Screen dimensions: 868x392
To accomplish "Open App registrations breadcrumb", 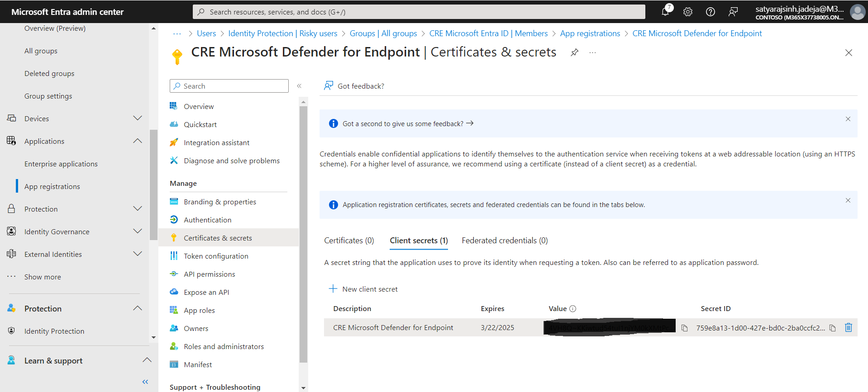I will tap(590, 33).
